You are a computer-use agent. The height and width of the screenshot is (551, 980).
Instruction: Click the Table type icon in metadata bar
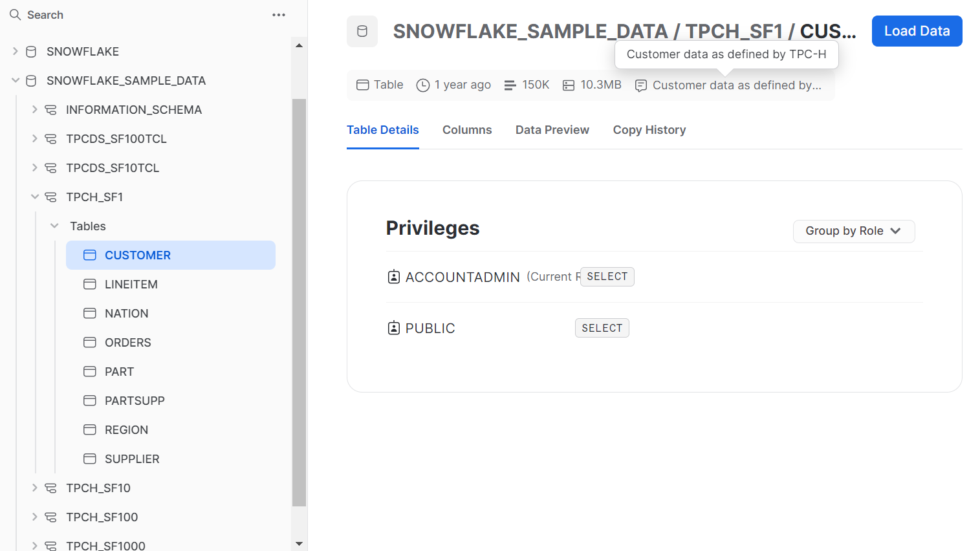click(363, 85)
